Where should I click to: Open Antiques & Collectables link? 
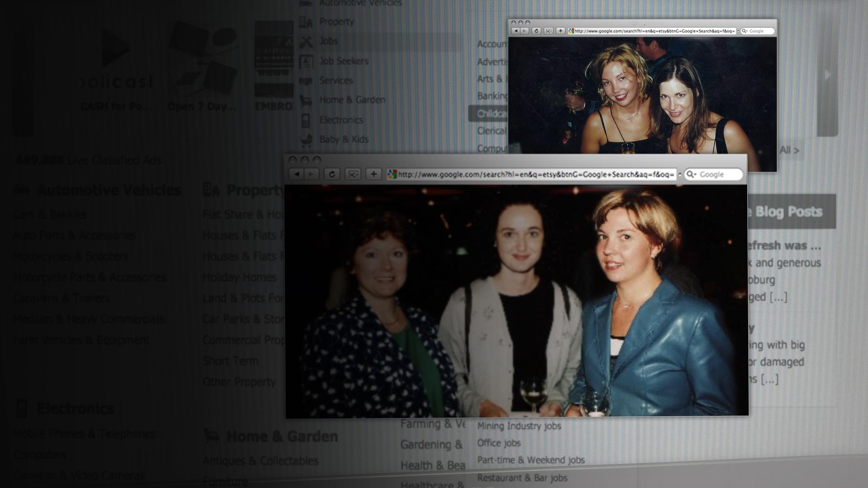(x=260, y=460)
